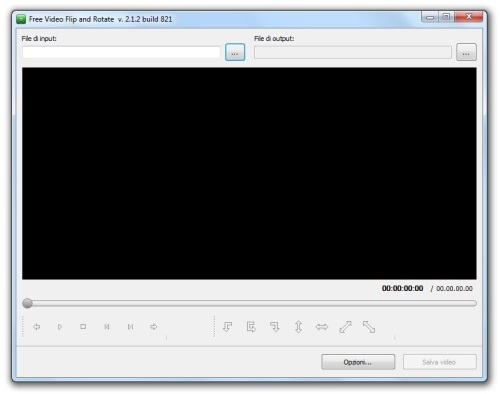Image resolution: width=500 pixels, height=394 pixels.
Task: Step to the previous frame
Action: tap(107, 327)
